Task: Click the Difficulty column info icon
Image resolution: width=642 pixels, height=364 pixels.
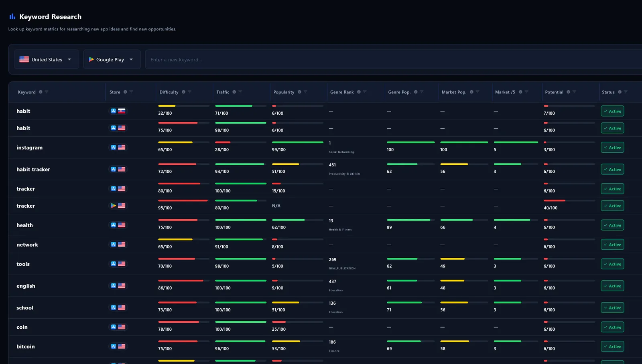Action: pyautogui.click(x=183, y=92)
